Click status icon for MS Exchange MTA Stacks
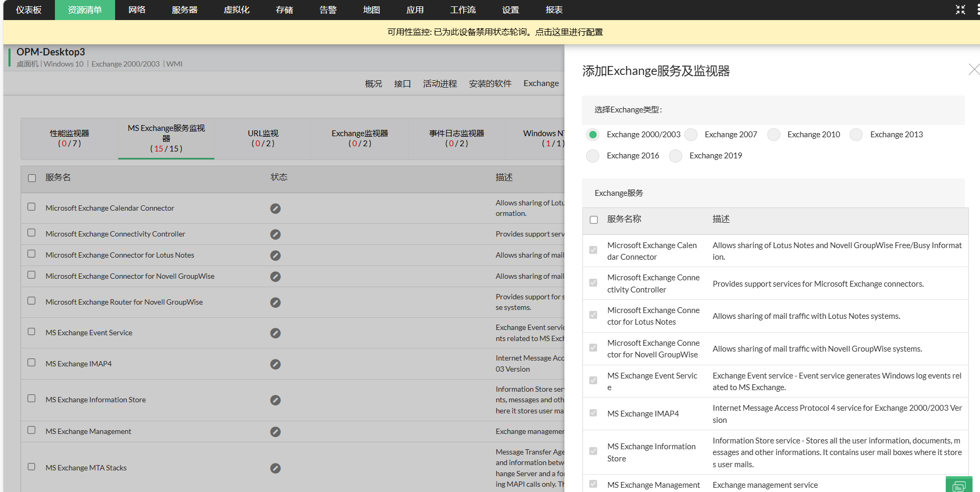Screen dimensions: 980x492 click(x=275, y=468)
